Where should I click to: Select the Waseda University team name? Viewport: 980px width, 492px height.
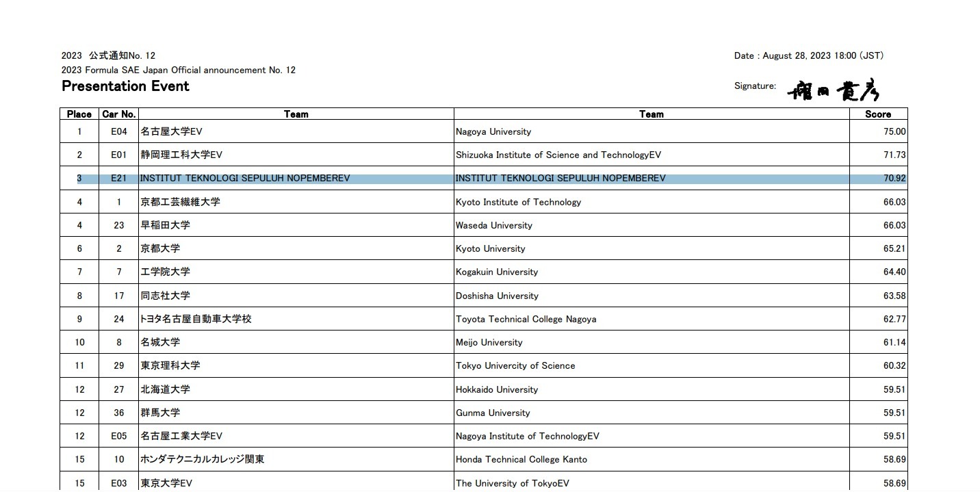coord(493,225)
